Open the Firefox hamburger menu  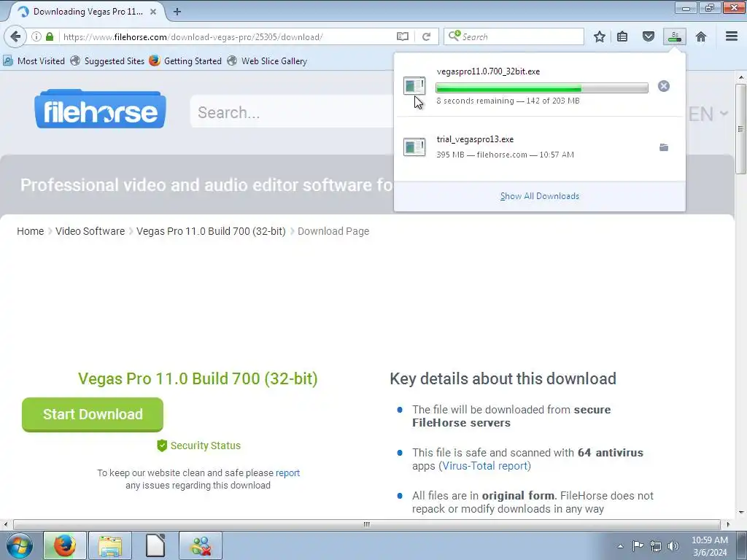(732, 36)
